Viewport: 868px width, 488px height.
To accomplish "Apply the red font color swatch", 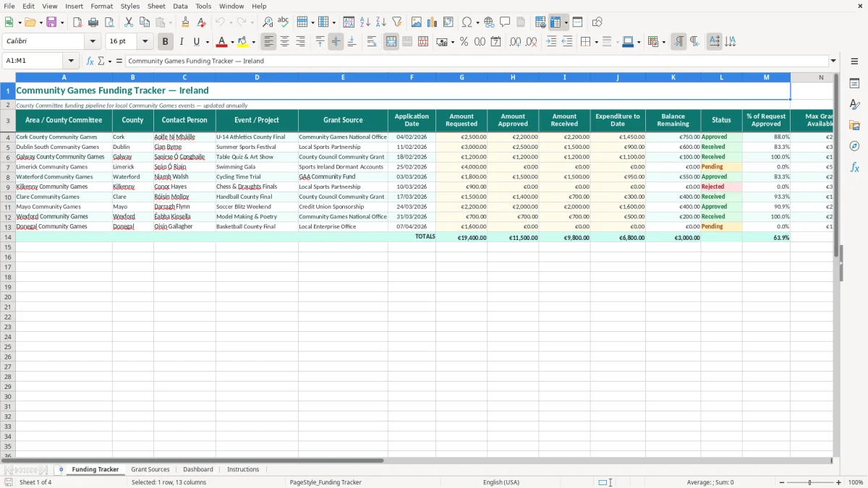I will tap(222, 42).
